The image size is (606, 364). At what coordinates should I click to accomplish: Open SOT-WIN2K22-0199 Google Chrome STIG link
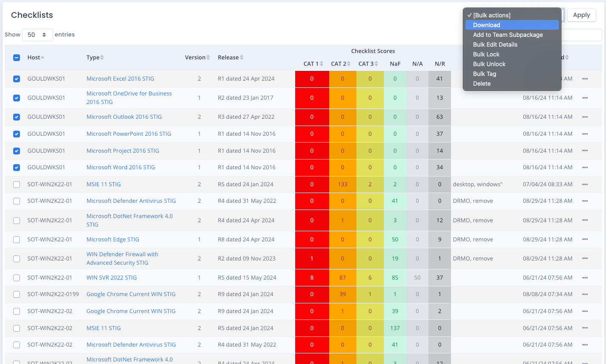[x=131, y=294]
